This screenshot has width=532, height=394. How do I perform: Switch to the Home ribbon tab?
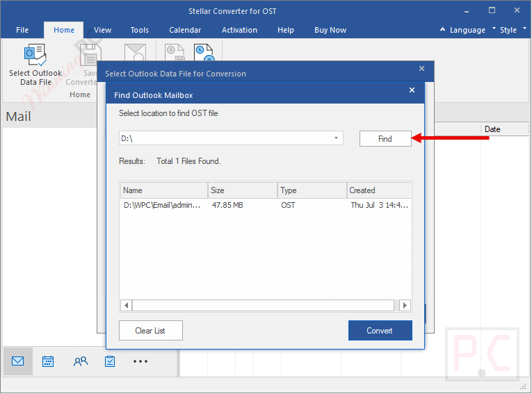(x=64, y=30)
